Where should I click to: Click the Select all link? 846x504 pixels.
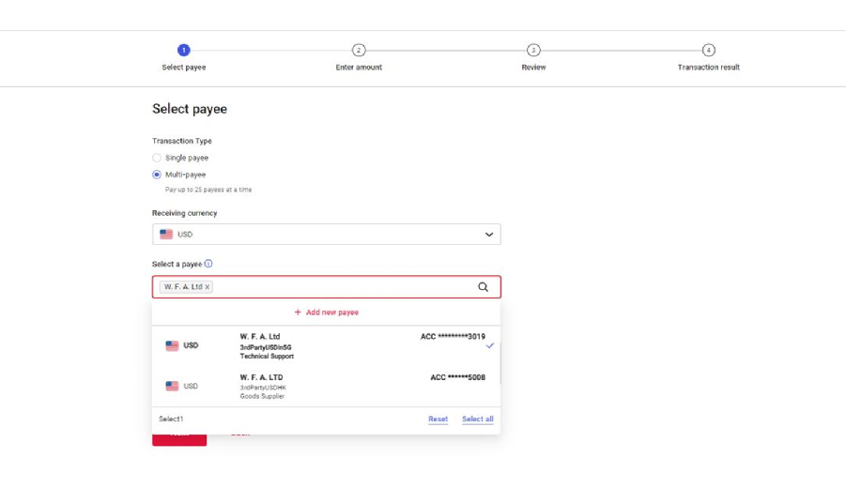click(x=477, y=420)
